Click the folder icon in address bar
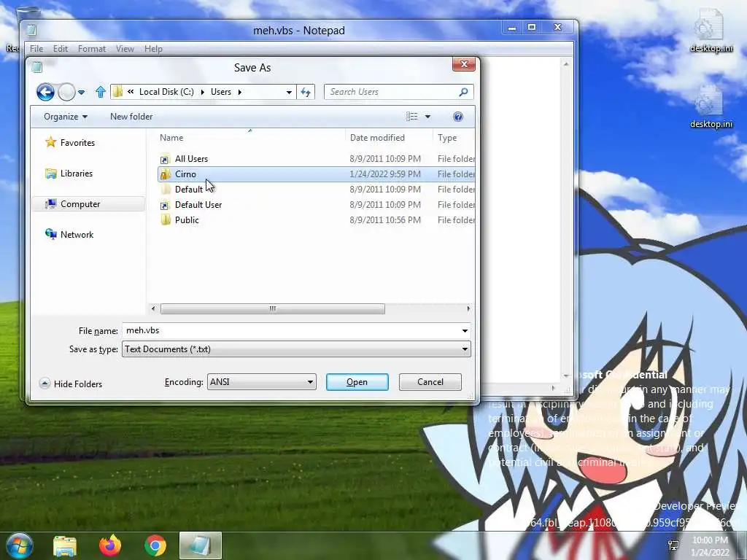747x560 pixels. pyautogui.click(x=117, y=92)
